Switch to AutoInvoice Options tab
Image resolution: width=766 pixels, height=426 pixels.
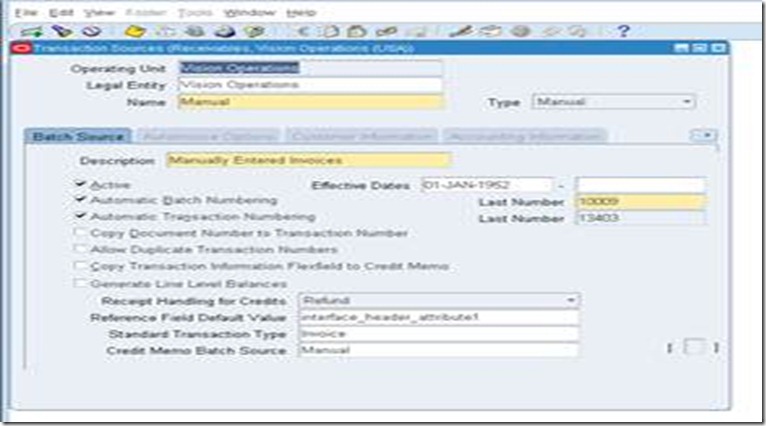click(209, 136)
